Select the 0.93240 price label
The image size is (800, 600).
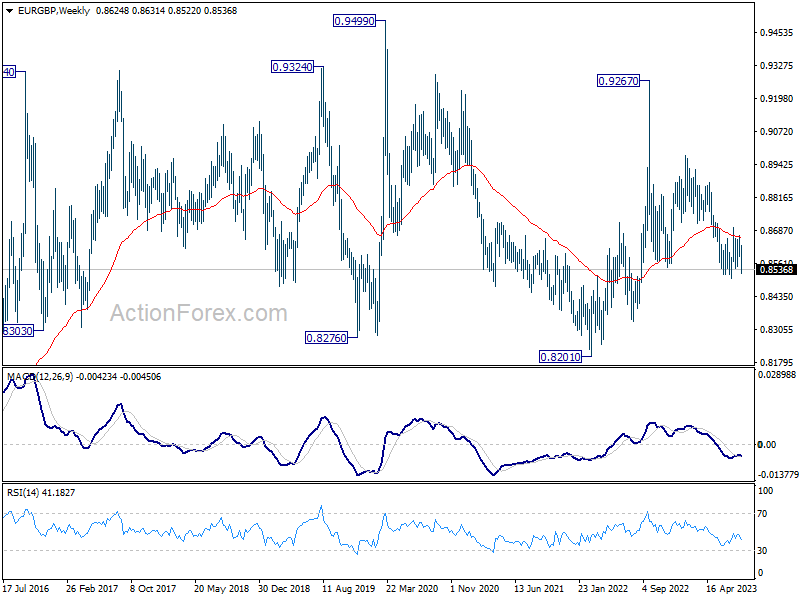coord(292,67)
